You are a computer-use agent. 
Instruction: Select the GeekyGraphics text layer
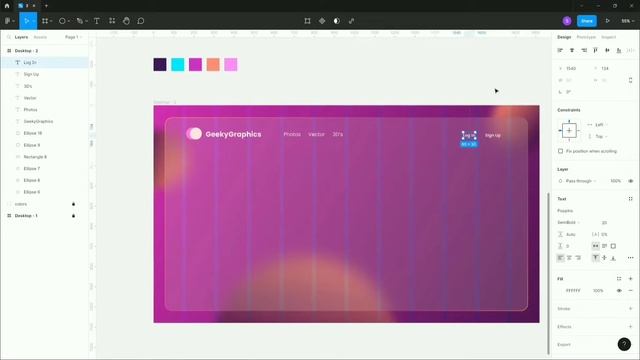(x=44, y=121)
